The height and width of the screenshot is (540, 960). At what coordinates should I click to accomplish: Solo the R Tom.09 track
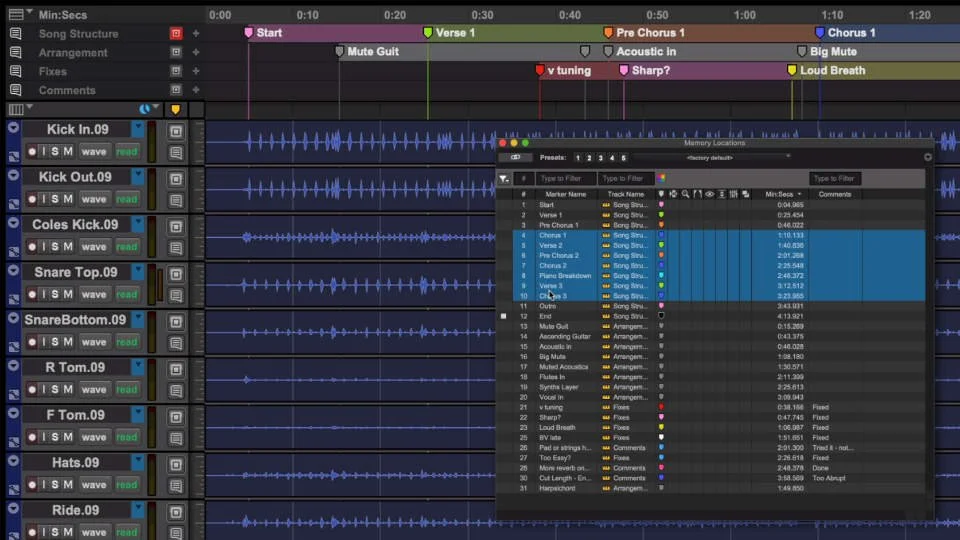pos(55,389)
